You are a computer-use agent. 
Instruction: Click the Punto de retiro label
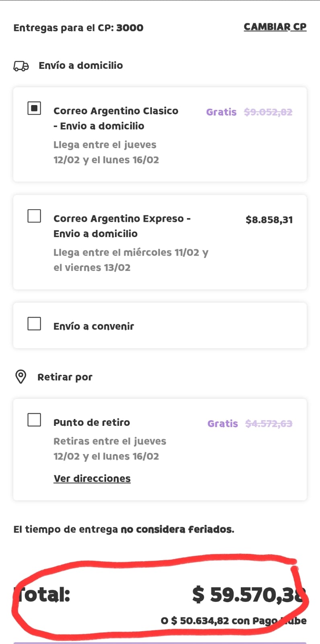coord(92,422)
